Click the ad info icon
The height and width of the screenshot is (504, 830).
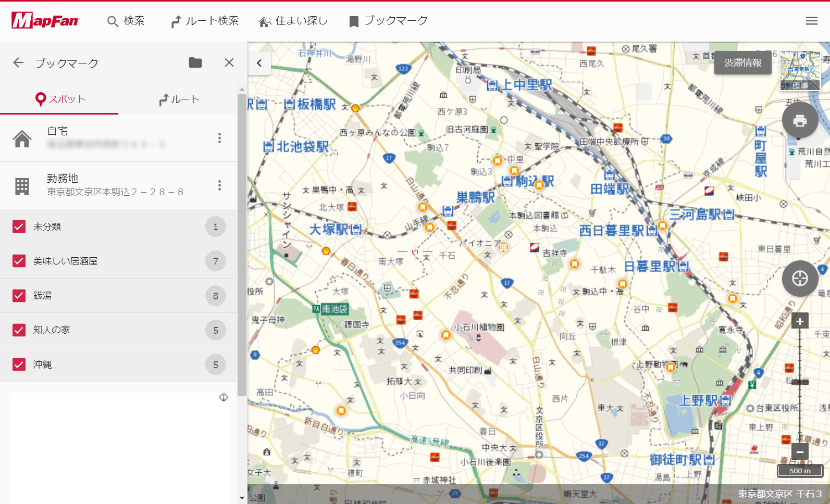tap(224, 397)
